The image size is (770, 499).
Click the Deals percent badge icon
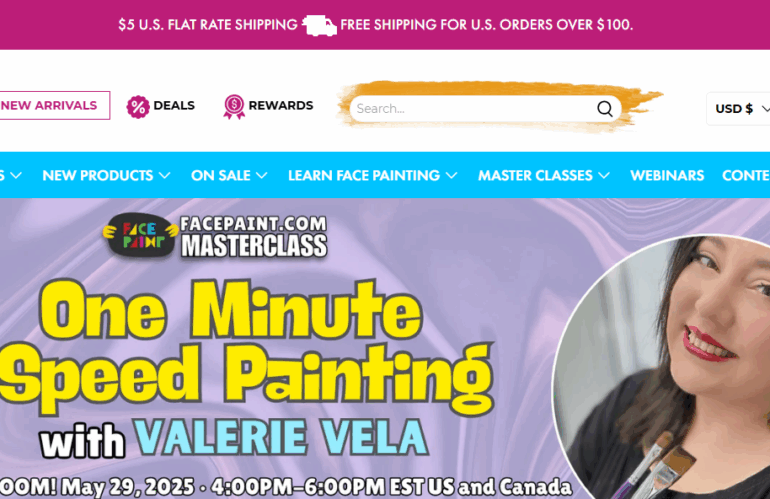coord(138,107)
